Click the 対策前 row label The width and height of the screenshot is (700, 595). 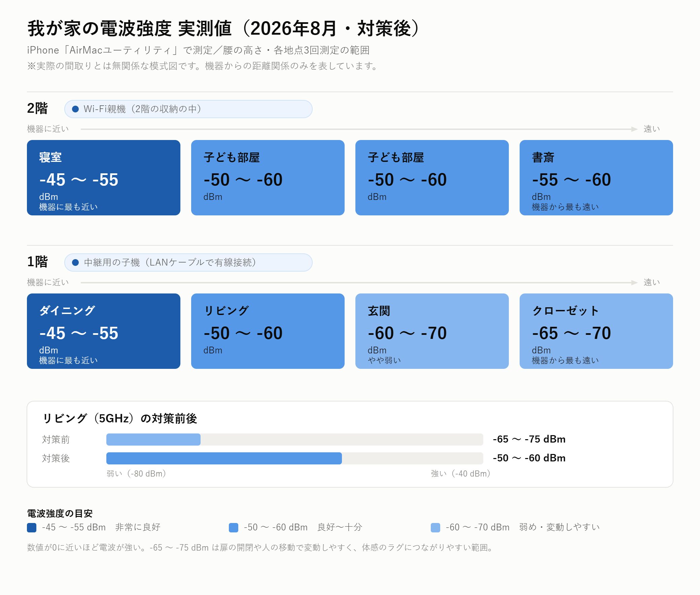56,440
